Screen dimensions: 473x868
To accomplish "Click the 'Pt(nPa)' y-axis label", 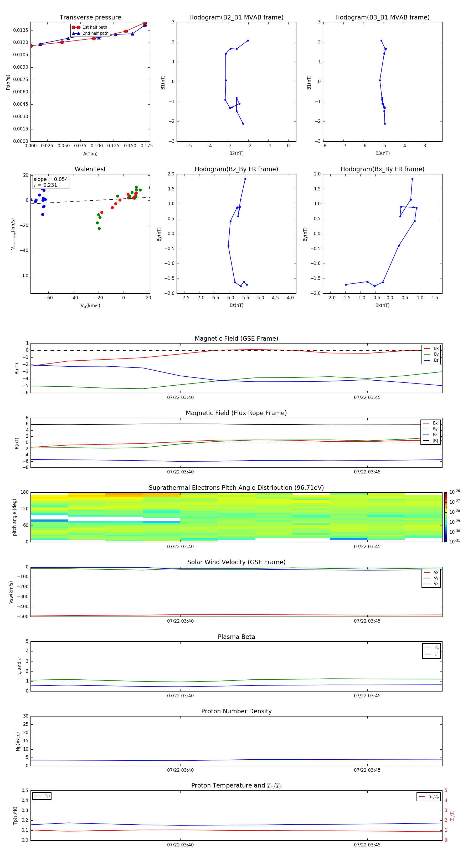I will click(x=8, y=82).
